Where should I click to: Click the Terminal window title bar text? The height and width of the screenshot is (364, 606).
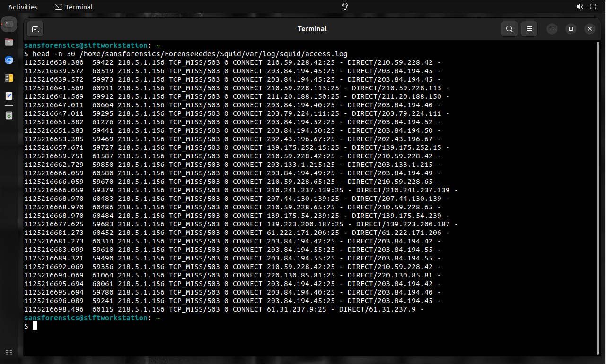pyautogui.click(x=312, y=29)
